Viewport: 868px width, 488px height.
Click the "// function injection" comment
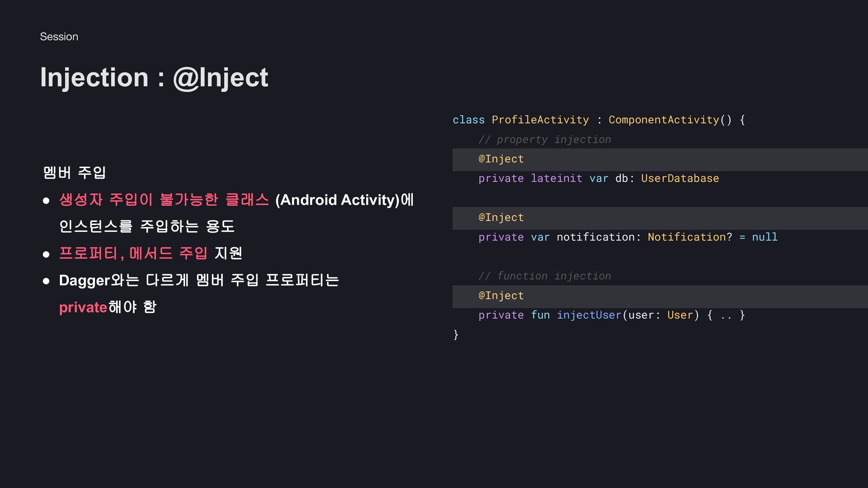pos(544,276)
